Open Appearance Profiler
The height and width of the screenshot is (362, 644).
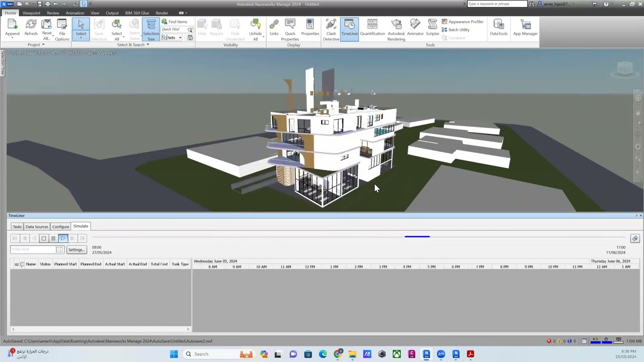coord(462,22)
